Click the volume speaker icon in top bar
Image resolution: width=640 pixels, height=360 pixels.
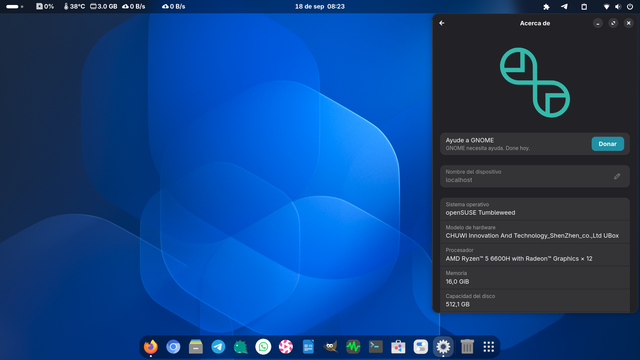618,7
